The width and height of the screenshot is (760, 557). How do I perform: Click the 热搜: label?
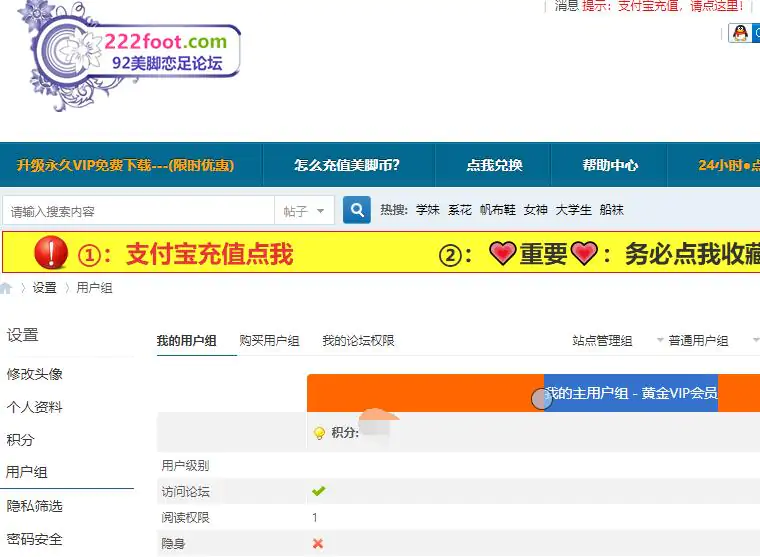point(394,210)
